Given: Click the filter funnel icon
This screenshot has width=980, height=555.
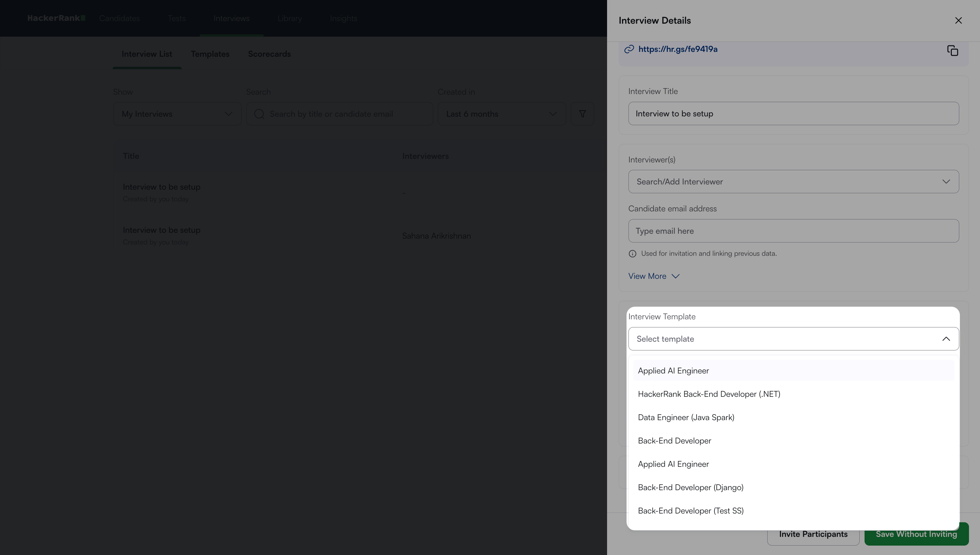Looking at the screenshot, I should coord(582,114).
